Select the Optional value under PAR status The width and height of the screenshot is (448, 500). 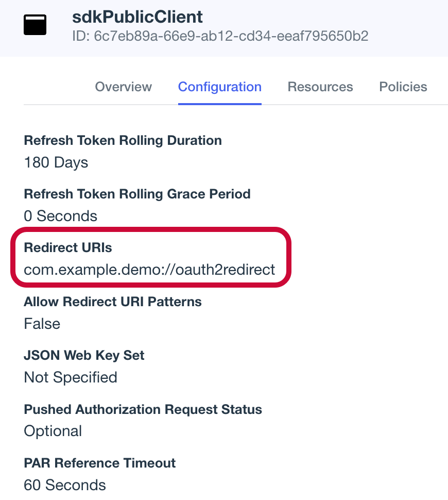click(x=53, y=431)
